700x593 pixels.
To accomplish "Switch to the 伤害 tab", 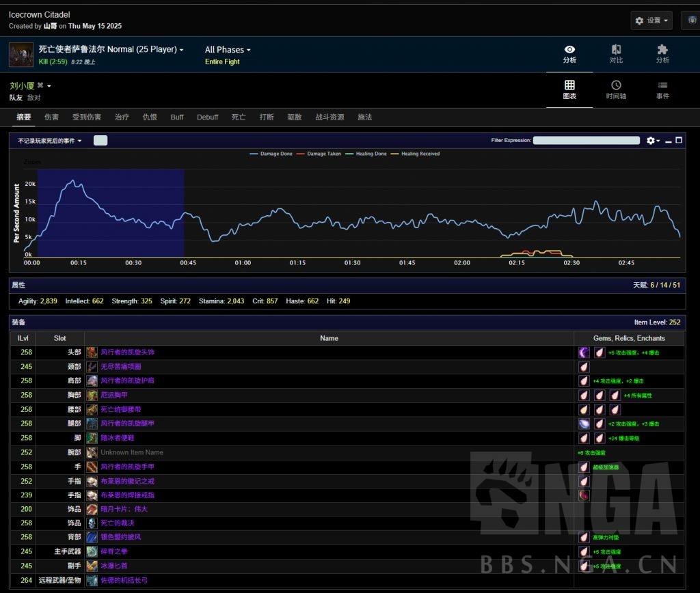I will coord(51,118).
